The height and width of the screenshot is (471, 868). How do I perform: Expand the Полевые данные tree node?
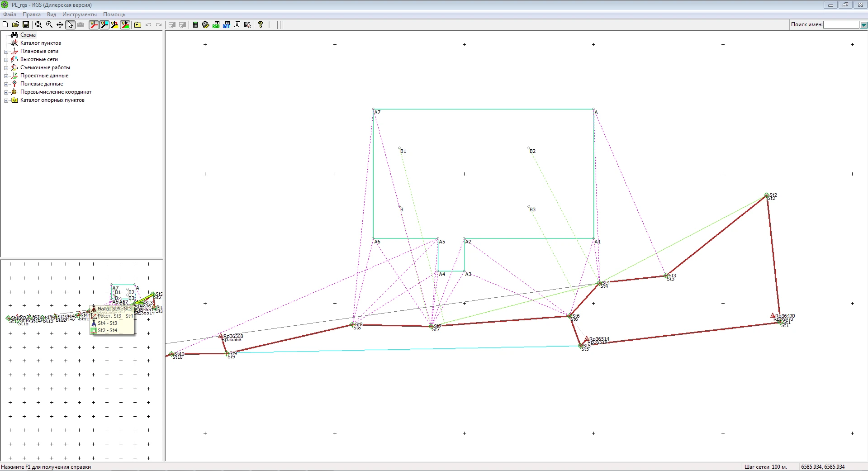(x=6, y=84)
